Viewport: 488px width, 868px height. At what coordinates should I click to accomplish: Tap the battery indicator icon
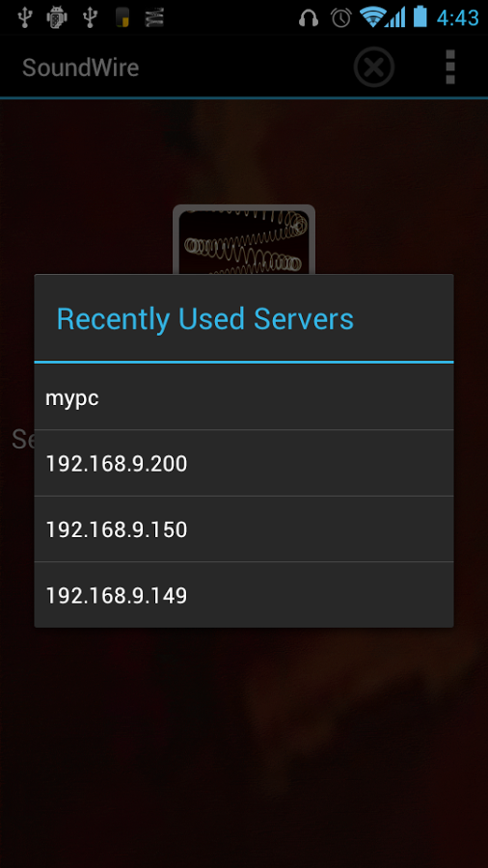[420, 16]
